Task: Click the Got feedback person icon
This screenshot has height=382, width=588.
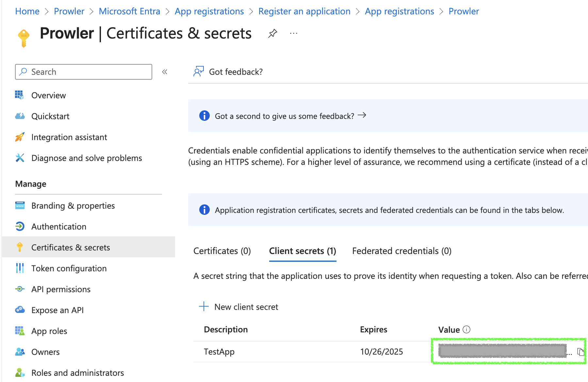Action: point(199,72)
